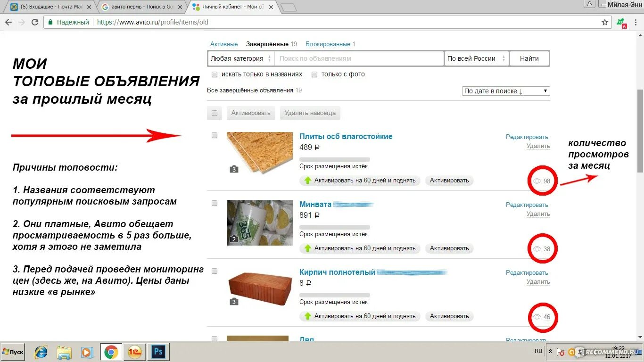The height and width of the screenshot is (362, 644).
Task: Click the green up arrow on Плиты осб activation
Action: point(308,181)
